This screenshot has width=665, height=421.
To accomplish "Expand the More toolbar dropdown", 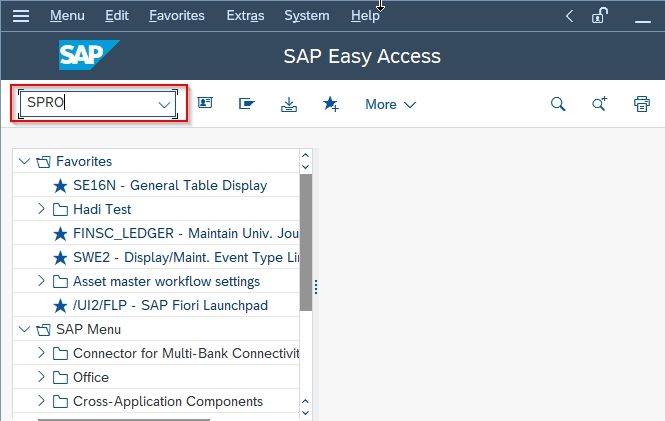I will click(391, 104).
